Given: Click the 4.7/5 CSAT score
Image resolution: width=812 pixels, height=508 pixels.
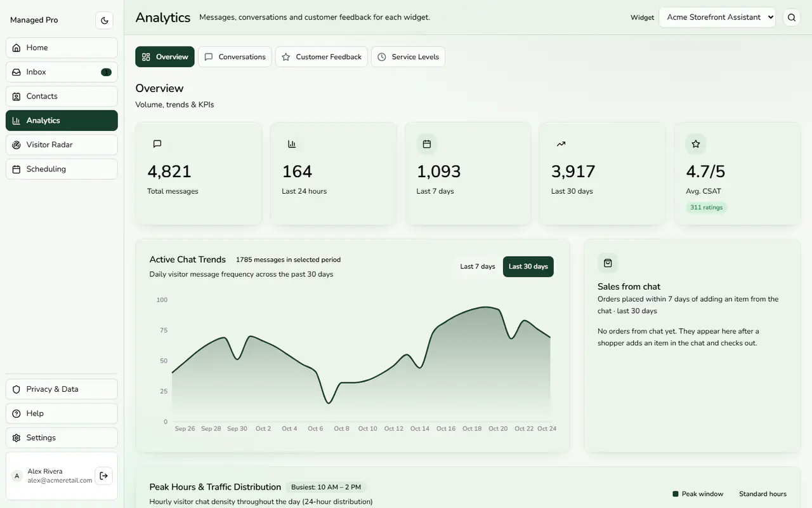Looking at the screenshot, I should [705, 171].
